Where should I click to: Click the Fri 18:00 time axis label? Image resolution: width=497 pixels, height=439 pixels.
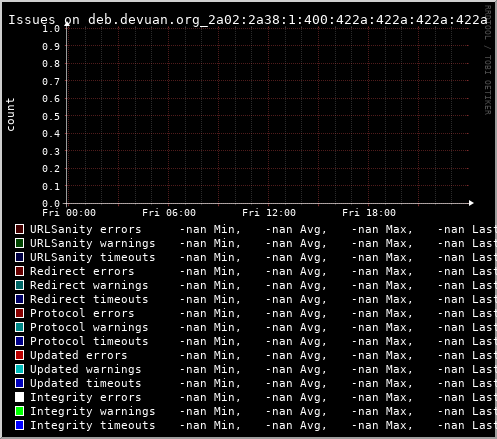tap(369, 213)
